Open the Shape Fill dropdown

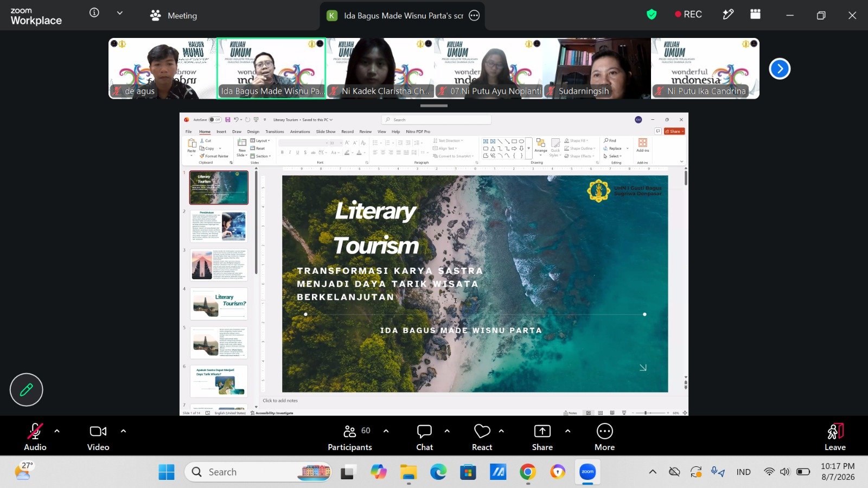pyautogui.click(x=577, y=141)
